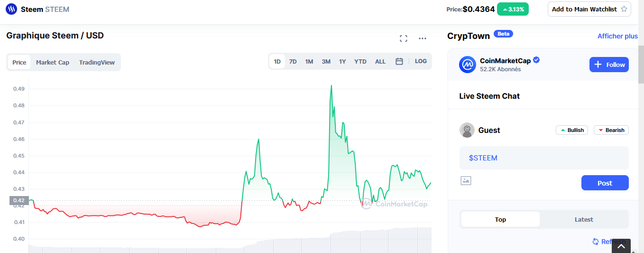644x253 pixels.
Task: Click the Graphique Steem / USD heading
Action: tap(55, 36)
